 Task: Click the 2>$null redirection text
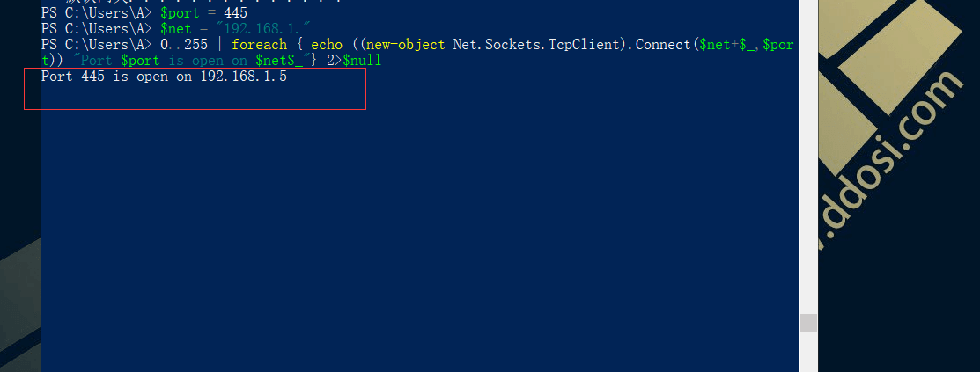pyautogui.click(x=354, y=62)
